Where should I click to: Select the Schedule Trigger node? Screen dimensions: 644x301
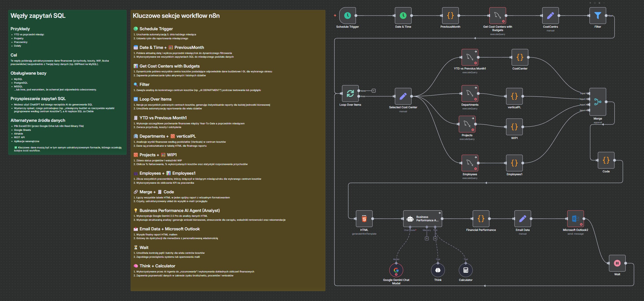tap(347, 16)
